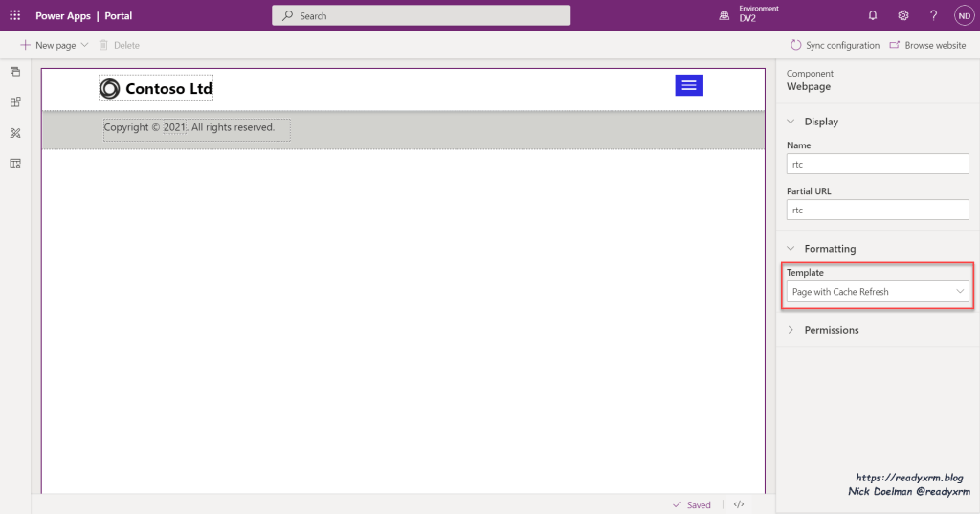The width and height of the screenshot is (980, 514).
Task: Click the Partial URL field
Action: click(878, 210)
